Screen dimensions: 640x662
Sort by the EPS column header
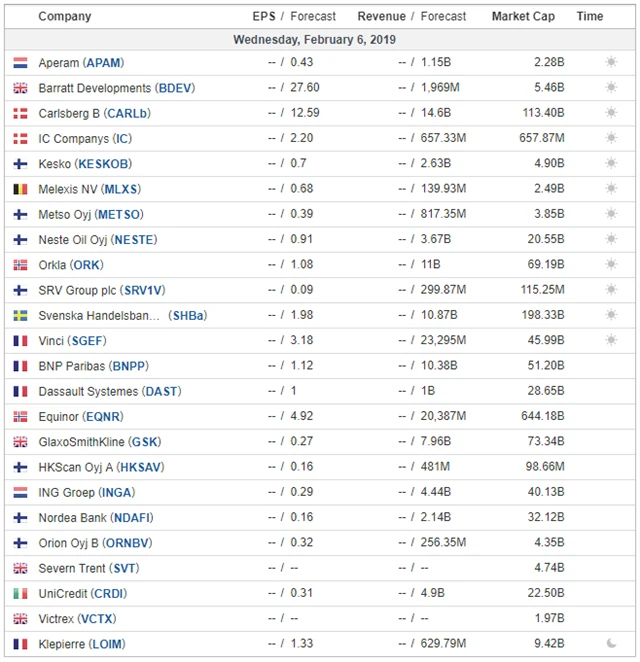[264, 16]
